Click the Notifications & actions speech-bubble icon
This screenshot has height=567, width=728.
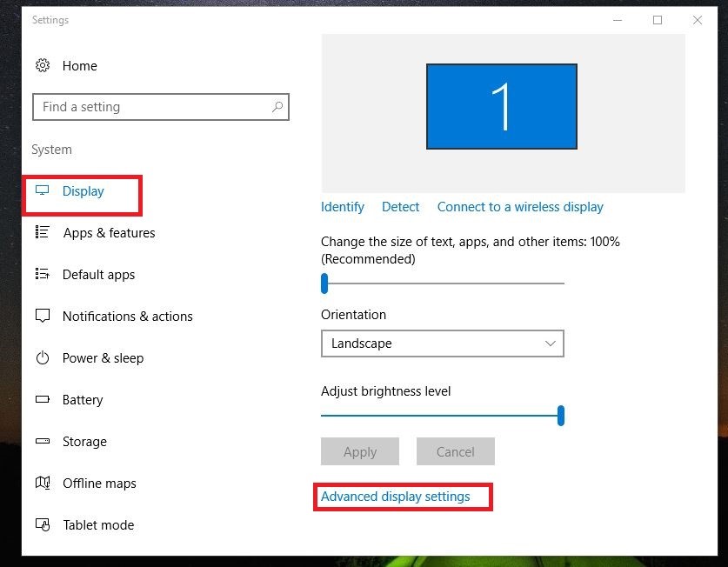(43, 316)
